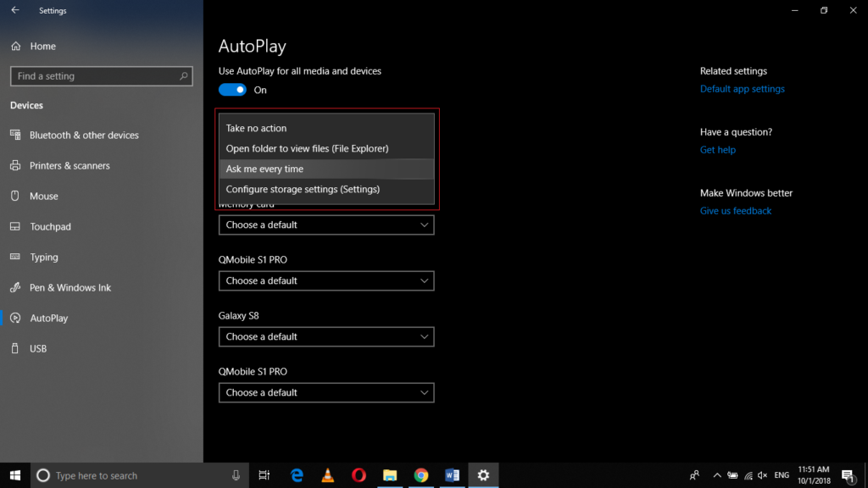Launch VLC from the taskbar
Image resolution: width=868 pixels, height=488 pixels.
point(327,475)
